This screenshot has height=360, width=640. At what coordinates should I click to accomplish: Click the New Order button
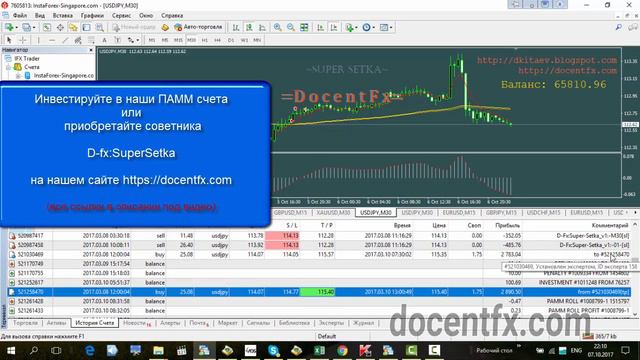pyautogui.click(x=134, y=27)
